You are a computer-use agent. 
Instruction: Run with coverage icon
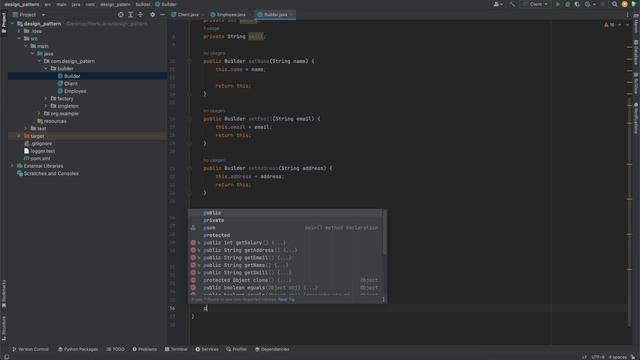[577, 4]
